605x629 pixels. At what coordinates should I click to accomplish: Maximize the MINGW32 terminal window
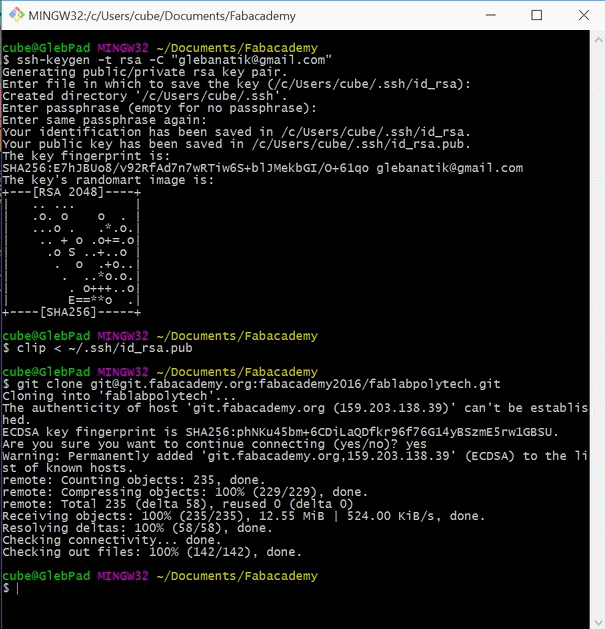point(536,15)
